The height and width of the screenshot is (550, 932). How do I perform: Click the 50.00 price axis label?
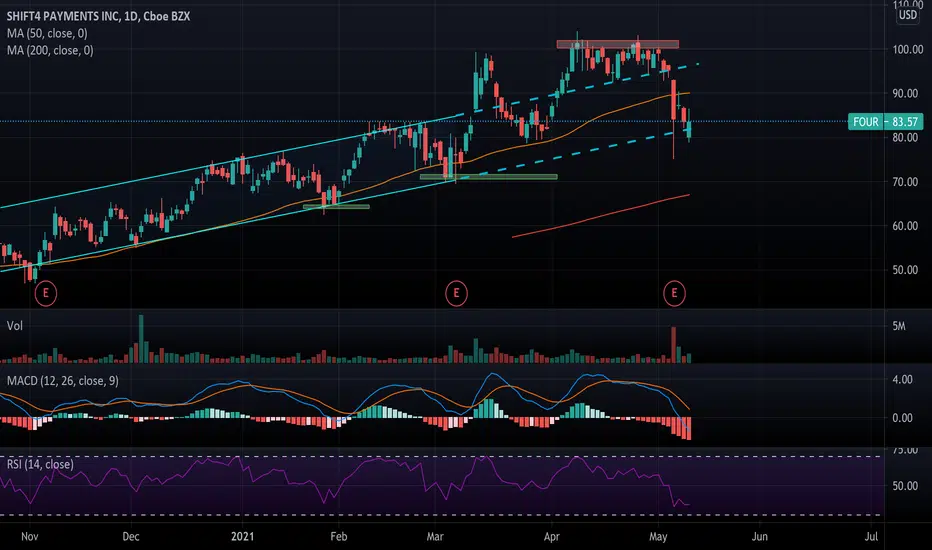pyautogui.click(x=905, y=270)
